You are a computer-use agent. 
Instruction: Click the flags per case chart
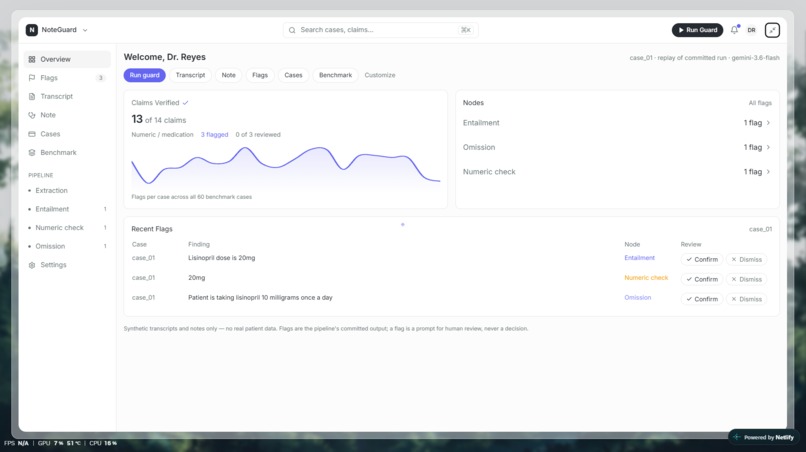[x=286, y=166]
